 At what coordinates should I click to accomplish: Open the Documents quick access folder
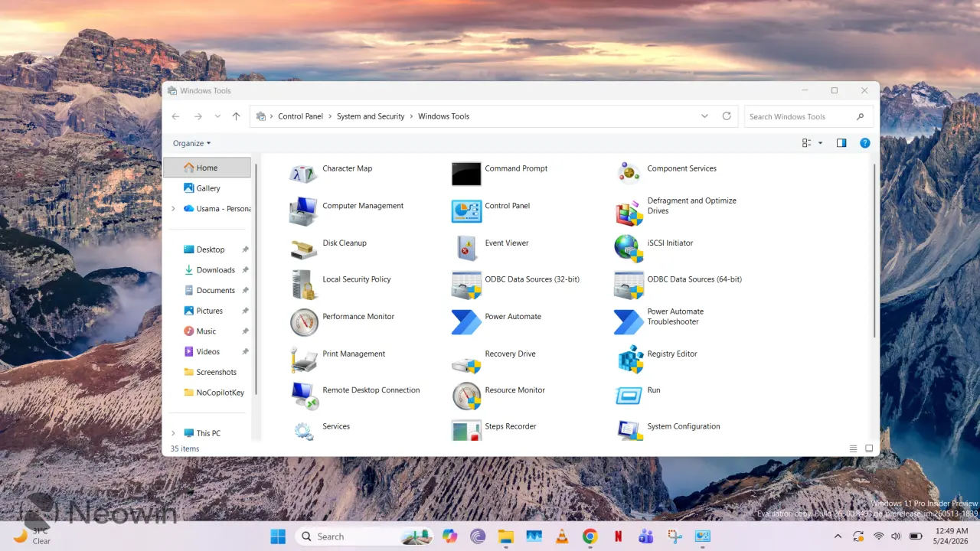210,291
